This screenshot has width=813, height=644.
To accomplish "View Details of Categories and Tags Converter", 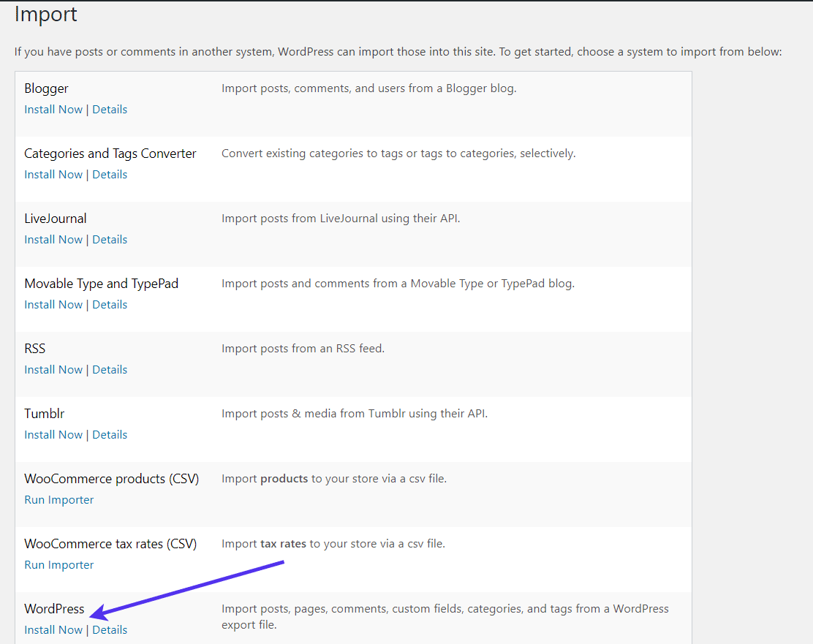I will (x=110, y=174).
